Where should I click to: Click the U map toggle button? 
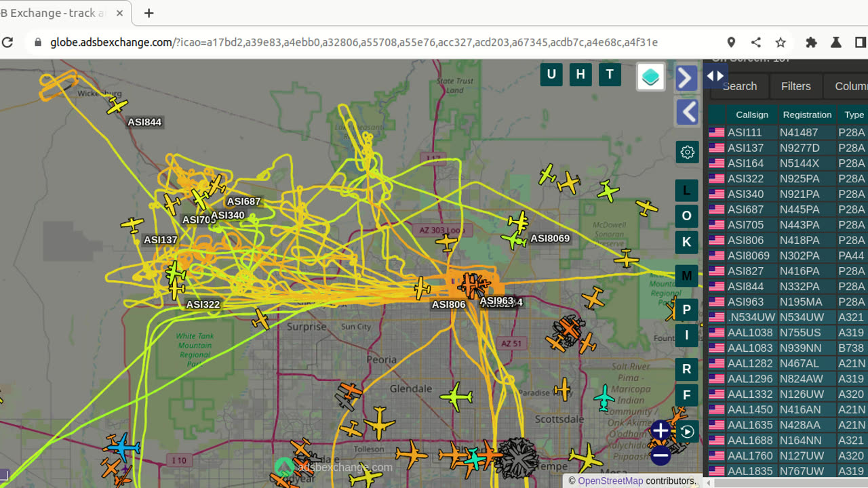(551, 75)
